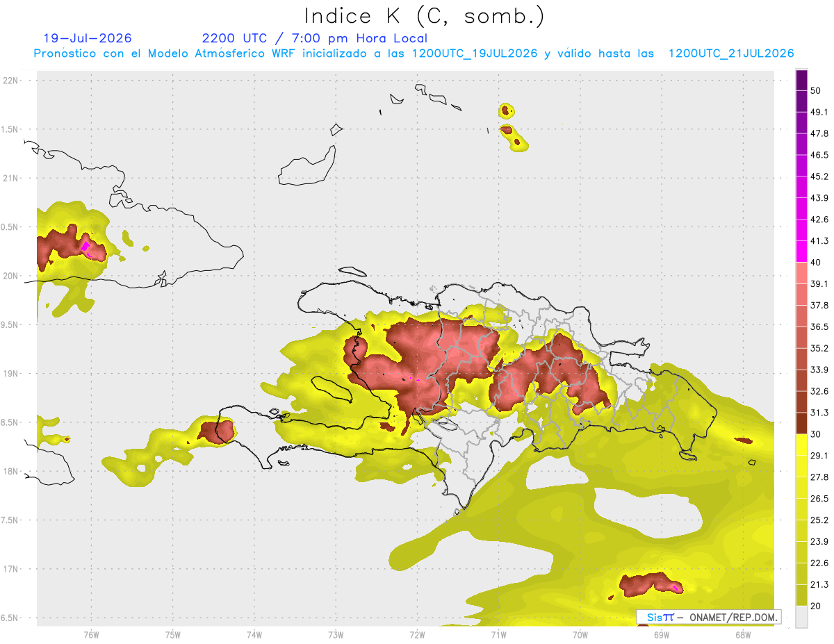Image resolution: width=834 pixels, height=644 pixels.
Task: Click the legend value '50'
Action: coord(815,90)
